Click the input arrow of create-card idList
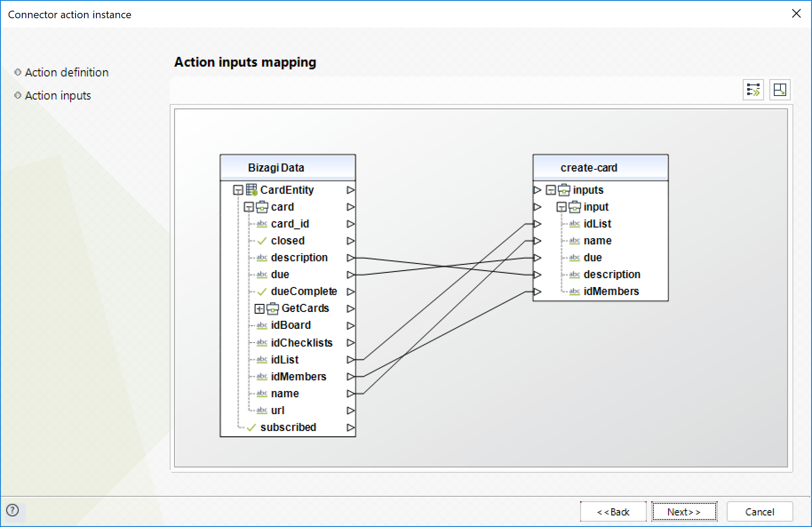 pyautogui.click(x=537, y=224)
